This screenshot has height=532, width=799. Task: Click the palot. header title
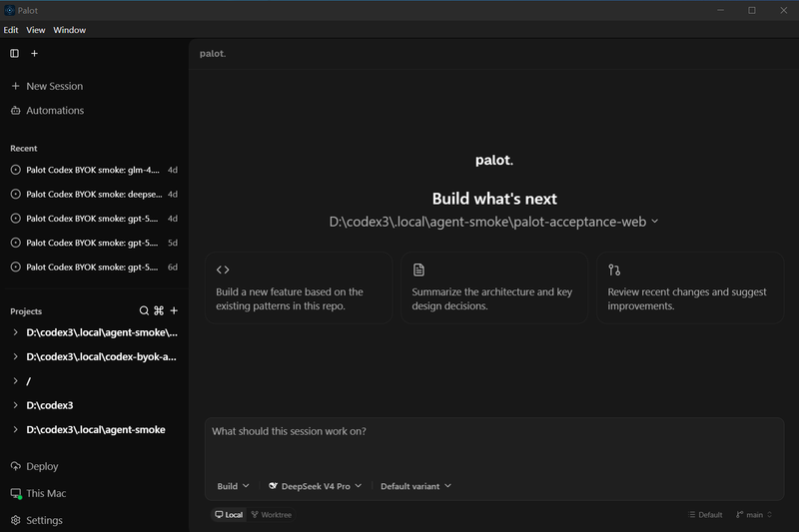coord(213,54)
